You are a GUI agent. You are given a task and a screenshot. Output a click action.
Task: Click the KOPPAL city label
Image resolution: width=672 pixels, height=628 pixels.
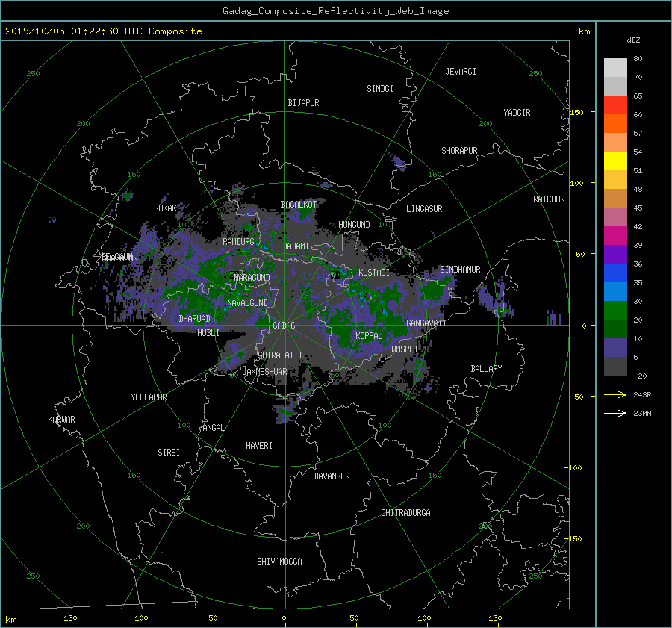tap(369, 336)
